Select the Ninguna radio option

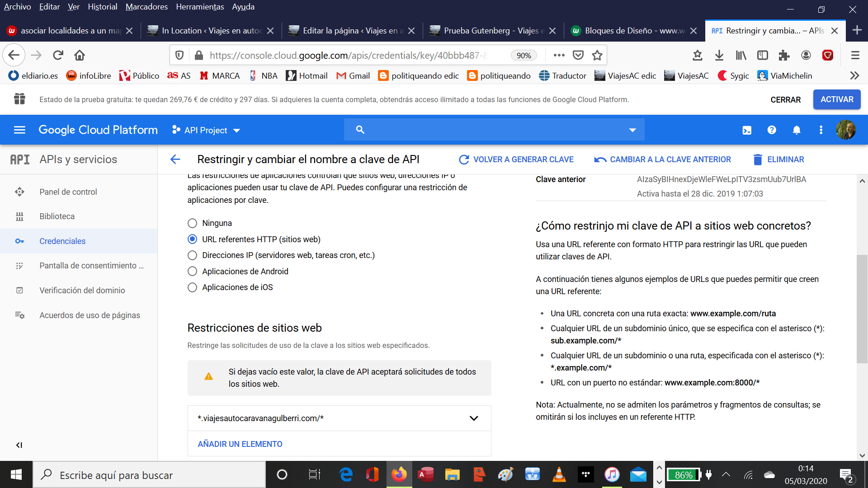point(192,223)
